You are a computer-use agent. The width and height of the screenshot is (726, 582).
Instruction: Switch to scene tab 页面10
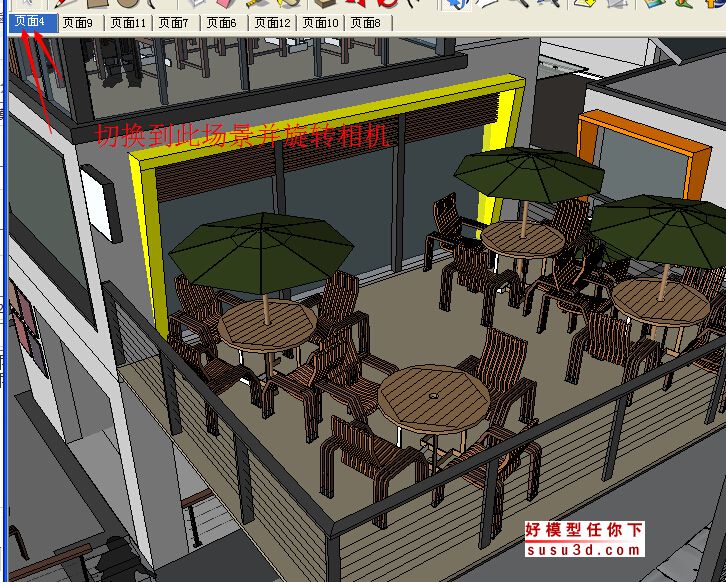coord(321,23)
